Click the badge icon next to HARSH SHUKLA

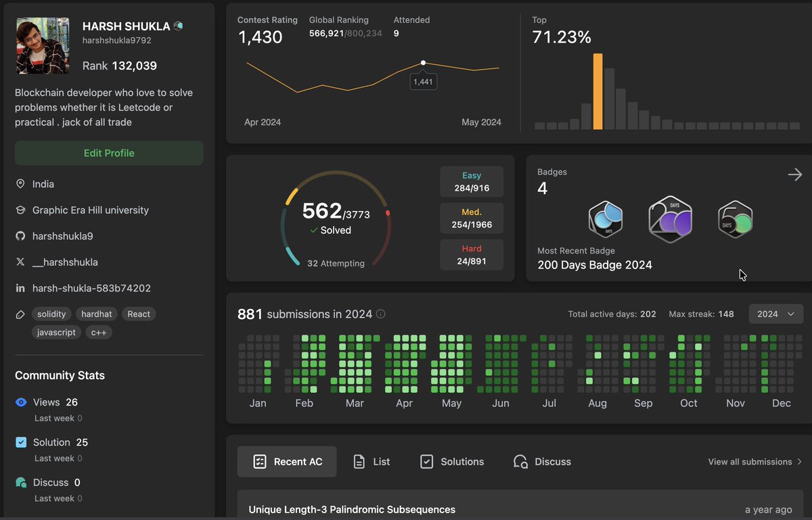click(x=179, y=26)
